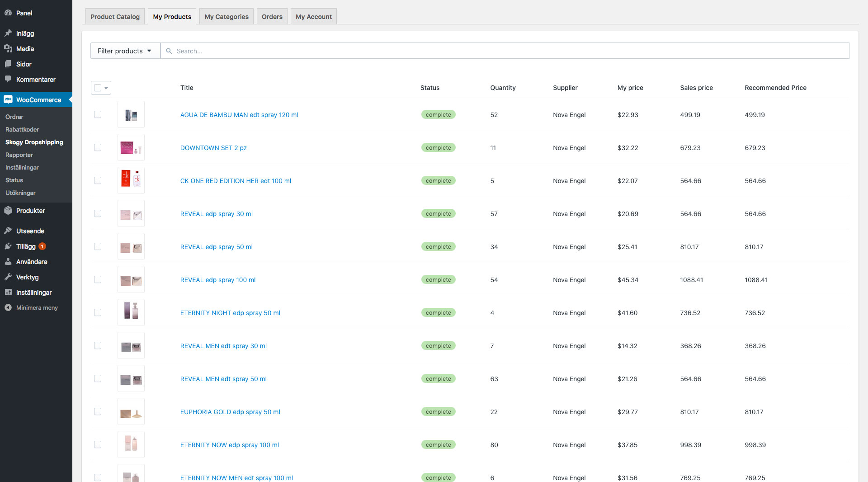Check the CK ONE RED EDITION HER checkbox

pyautogui.click(x=98, y=180)
